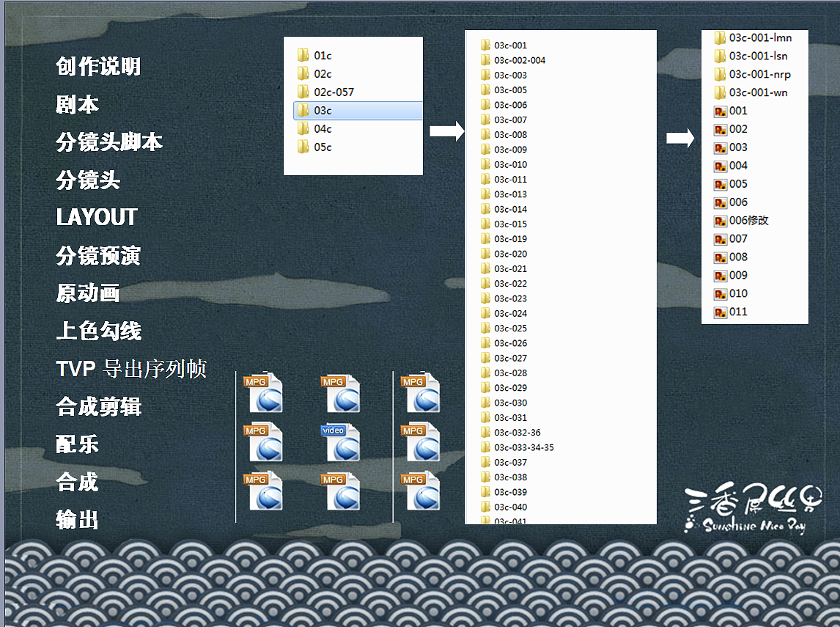Viewport: 840px width, 627px height.
Task: Open the 剧本 menu entry
Action: click(77, 104)
